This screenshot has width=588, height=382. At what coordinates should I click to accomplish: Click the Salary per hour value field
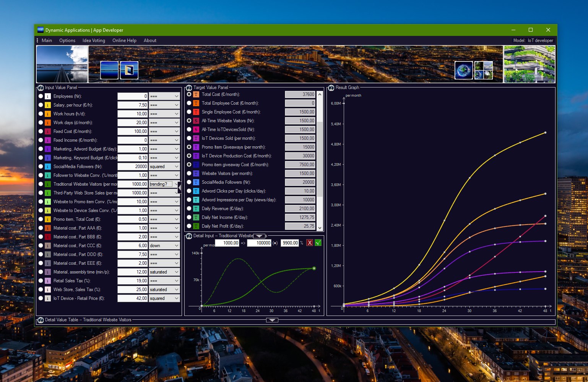pos(132,105)
